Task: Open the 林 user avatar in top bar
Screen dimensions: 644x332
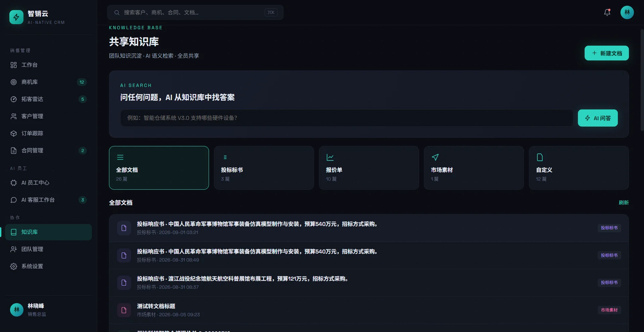Action: [627, 12]
